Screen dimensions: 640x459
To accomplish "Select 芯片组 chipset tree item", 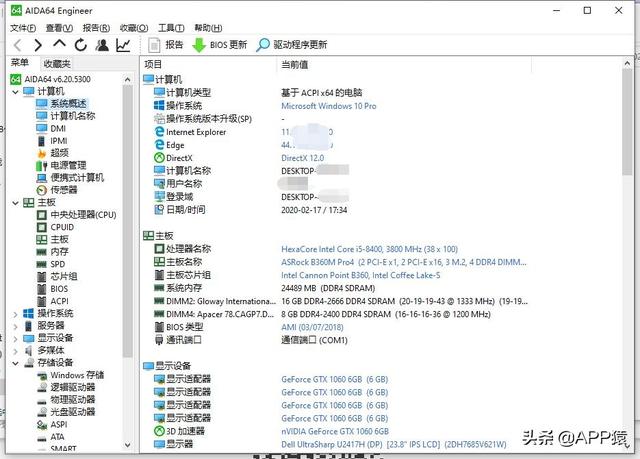I will [x=57, y=276].
